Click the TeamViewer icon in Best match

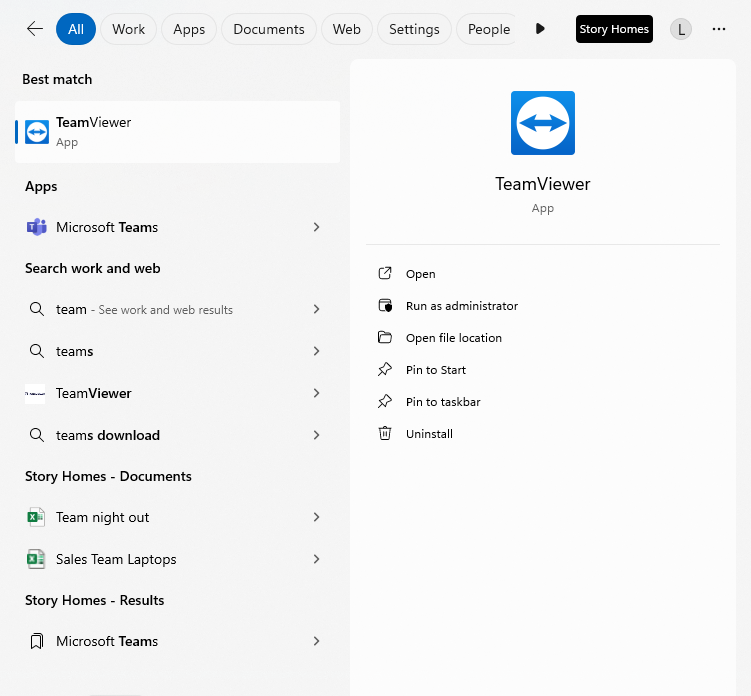pyautogui.click(x=37, y=132)
